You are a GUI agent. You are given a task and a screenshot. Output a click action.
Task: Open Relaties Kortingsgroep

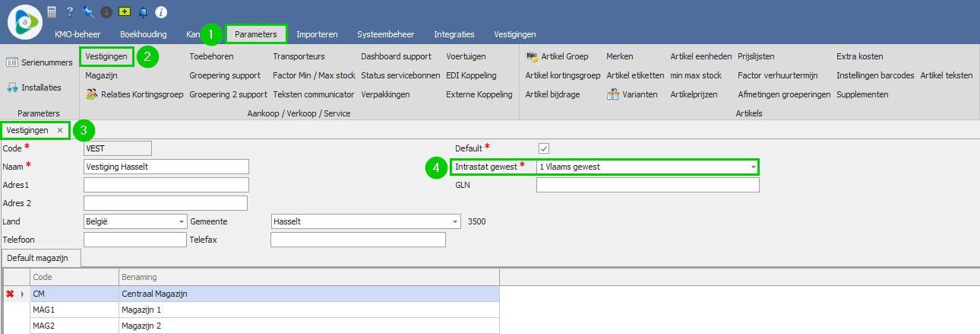pos(134,94)
